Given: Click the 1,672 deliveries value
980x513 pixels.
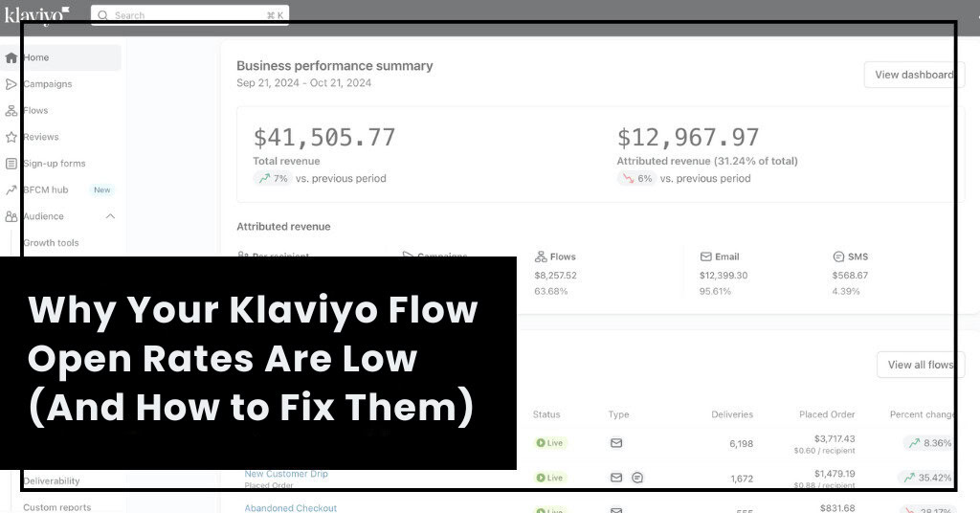Looking at the screenshot, I should point(742,479).
